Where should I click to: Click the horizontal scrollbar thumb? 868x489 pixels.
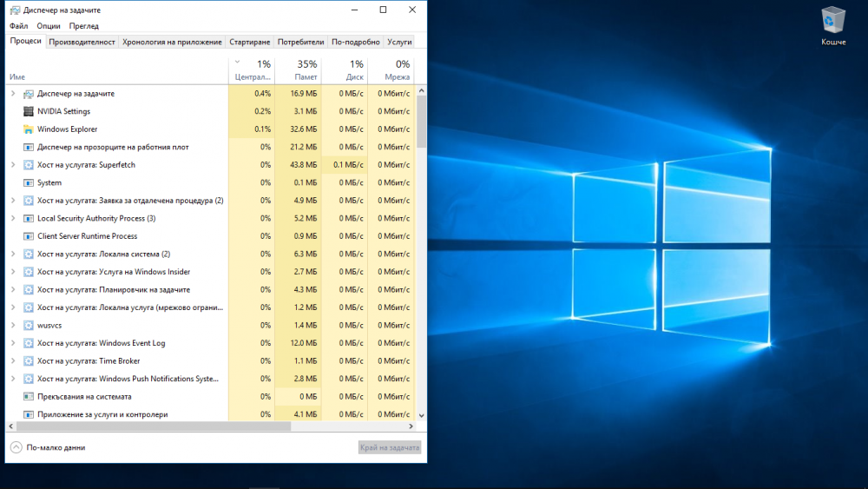pyautogui.click(x=154, y=426)
